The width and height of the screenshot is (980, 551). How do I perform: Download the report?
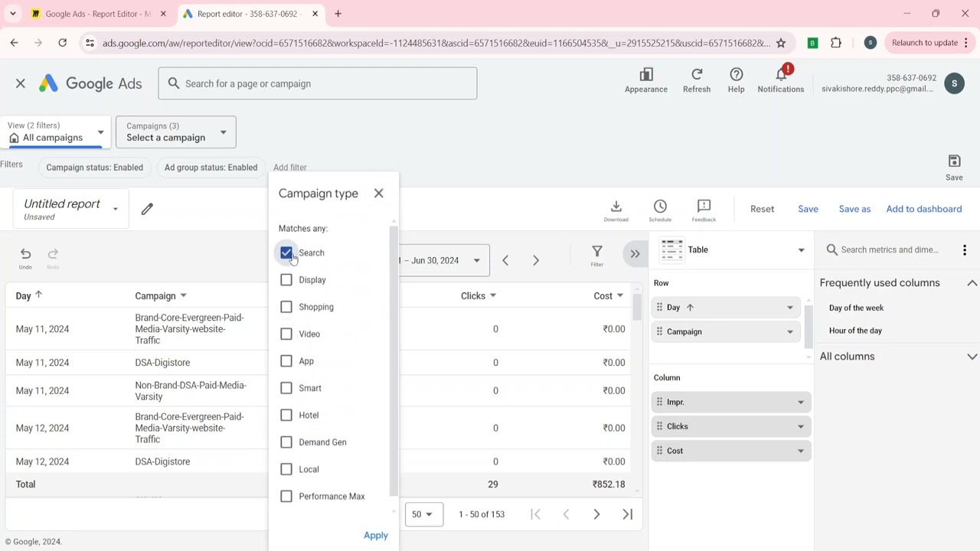point(616,210)
